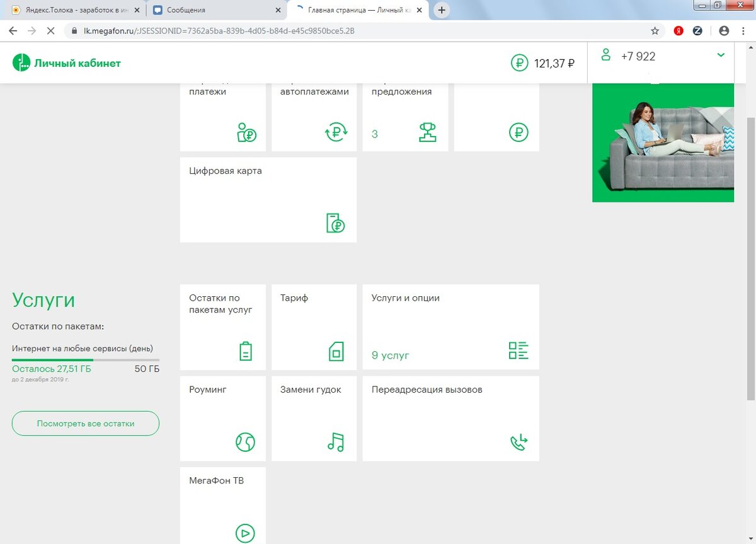Click the offers count 3
Screen dimensions: 756x544
tap(375, 134)
